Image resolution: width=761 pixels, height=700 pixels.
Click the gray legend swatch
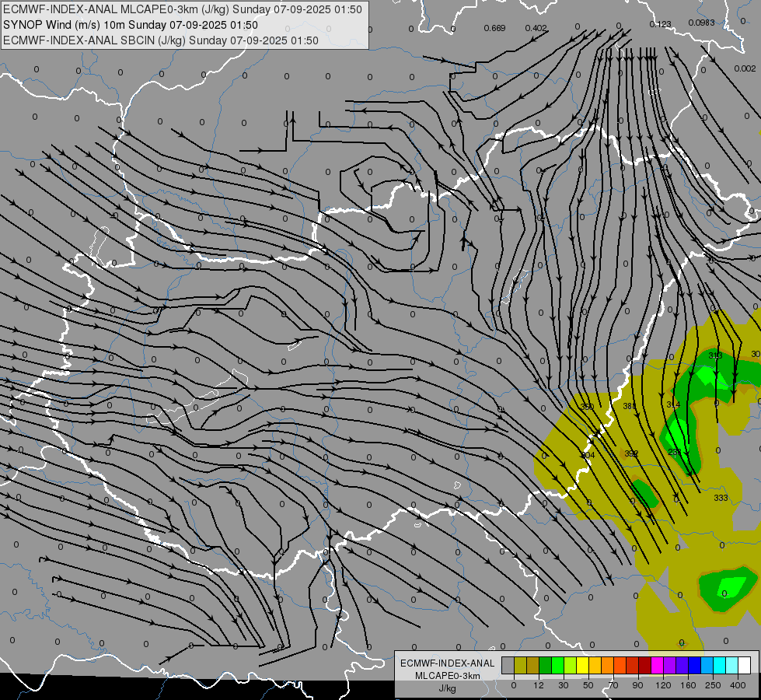[x=508, y=665]
